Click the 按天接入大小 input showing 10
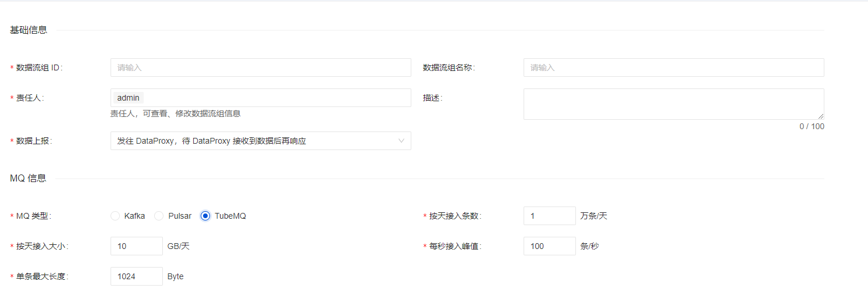 (x=136, y=246)
